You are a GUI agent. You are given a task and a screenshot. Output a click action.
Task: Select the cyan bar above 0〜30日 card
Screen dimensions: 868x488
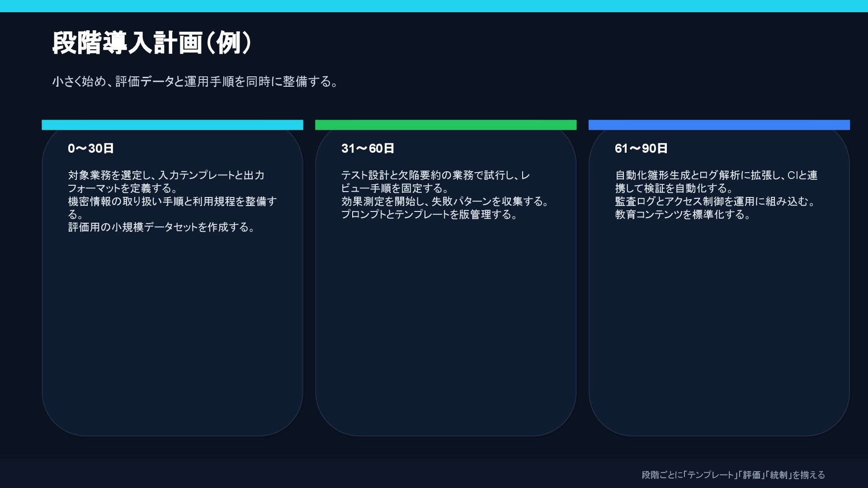(x=172, y=125)
